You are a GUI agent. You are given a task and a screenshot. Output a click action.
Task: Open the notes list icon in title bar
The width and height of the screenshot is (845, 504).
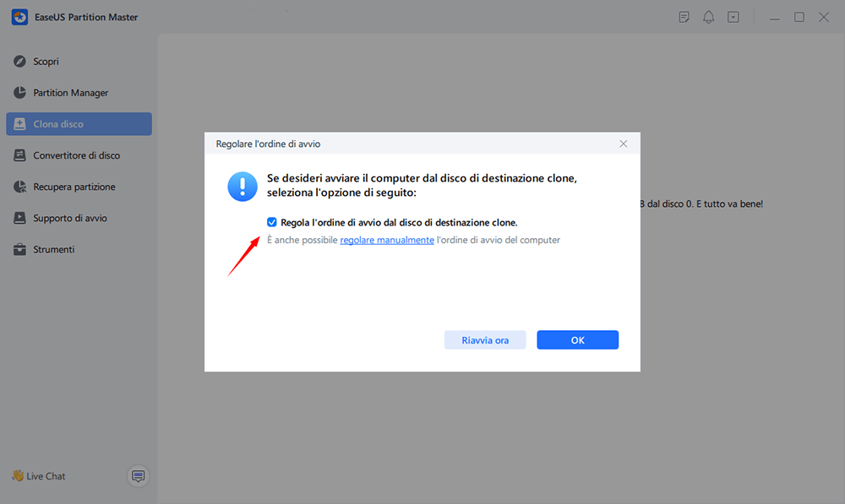(684, 17)
